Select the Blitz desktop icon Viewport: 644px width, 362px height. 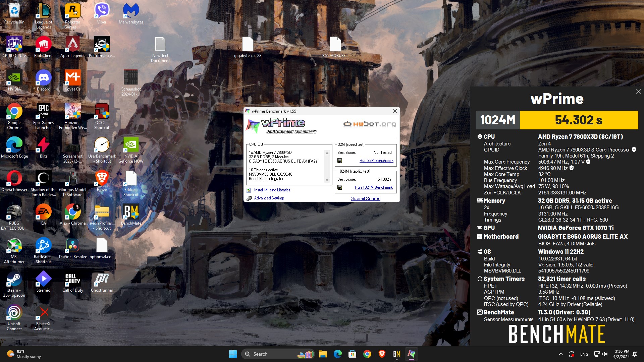(x=44, y=148)
